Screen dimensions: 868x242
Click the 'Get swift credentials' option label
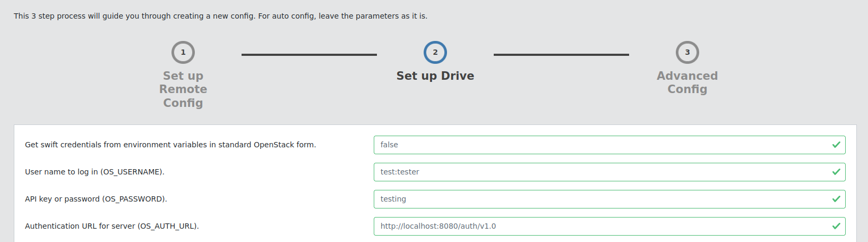tap(170, 145)
